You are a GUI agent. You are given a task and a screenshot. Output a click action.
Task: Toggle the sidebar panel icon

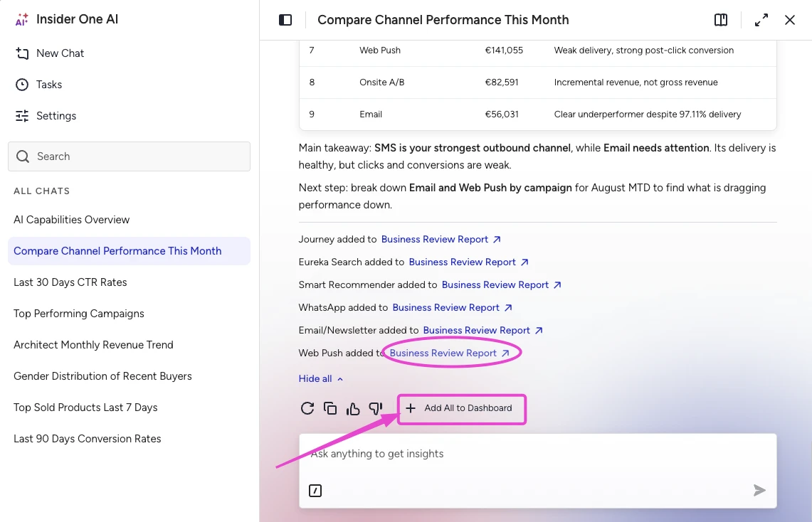click(x=285, y=20)
